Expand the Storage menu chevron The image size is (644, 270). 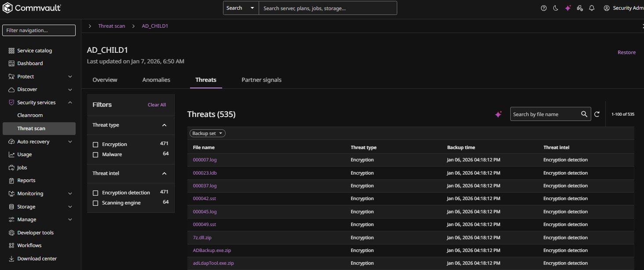pyautogui.click(x=70, y=207)
